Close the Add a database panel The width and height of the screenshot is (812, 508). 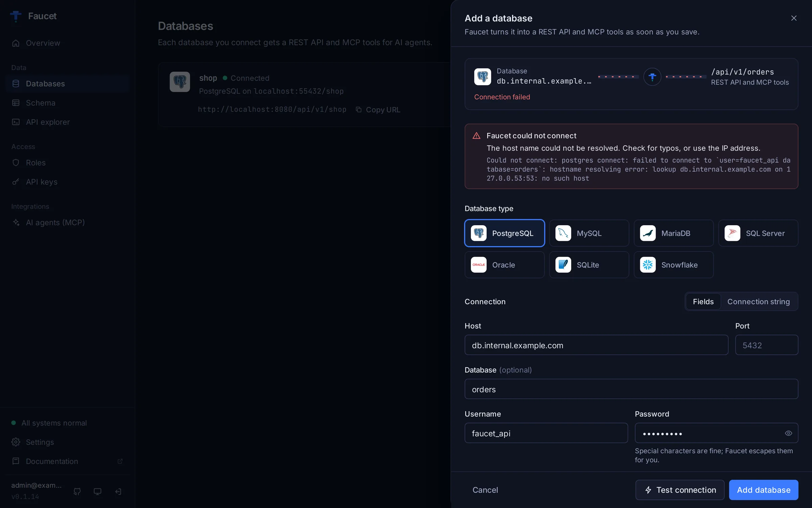[794, 18]
